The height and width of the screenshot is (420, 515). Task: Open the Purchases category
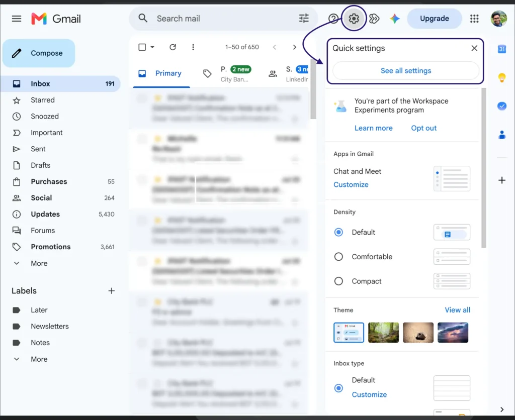pos(61,182)
